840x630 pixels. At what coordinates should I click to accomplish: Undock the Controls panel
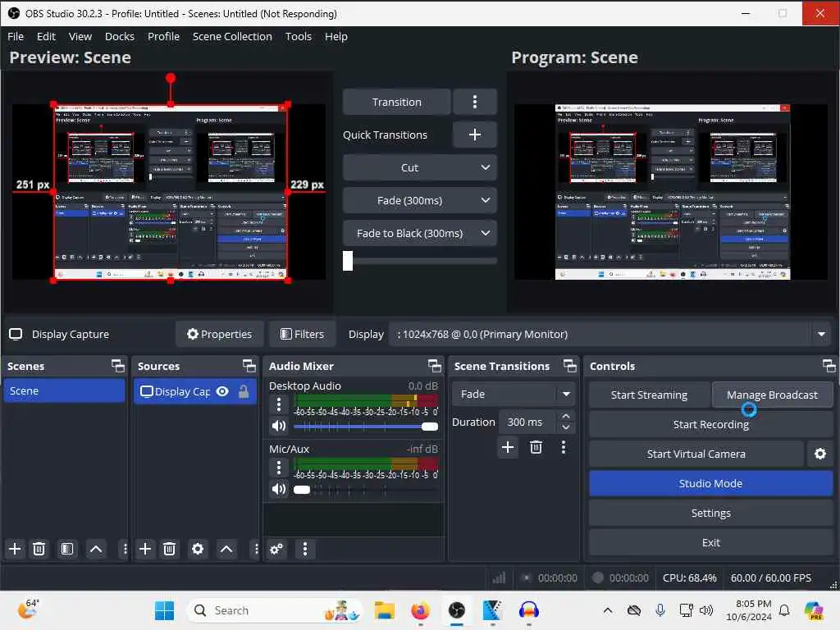click(829, 366)
